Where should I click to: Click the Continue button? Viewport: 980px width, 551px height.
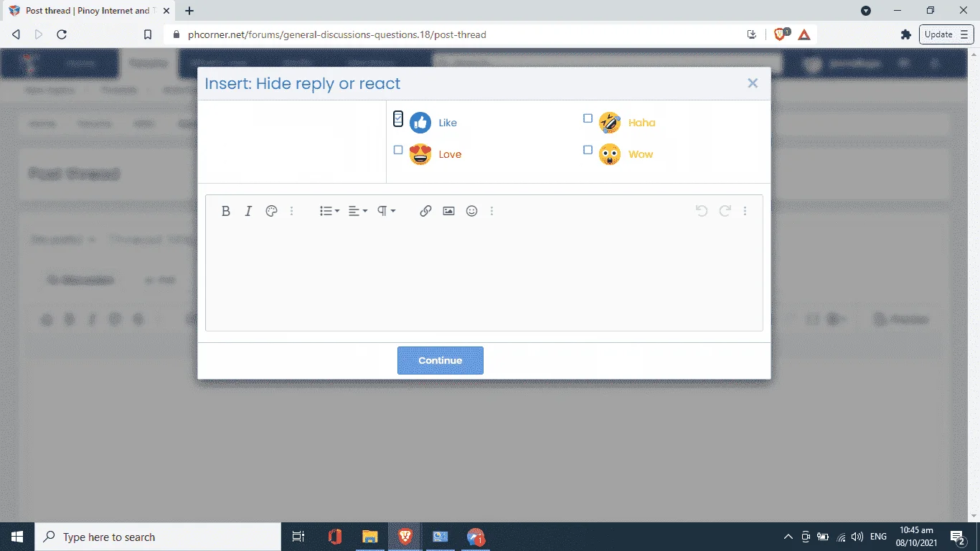click(440, 360)
